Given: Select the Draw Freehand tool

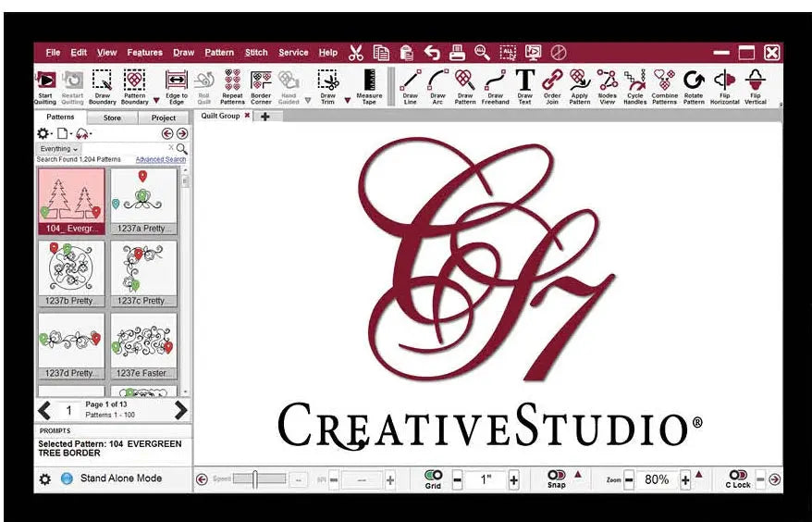Looking at the screenshot, I should click(495, 87).
